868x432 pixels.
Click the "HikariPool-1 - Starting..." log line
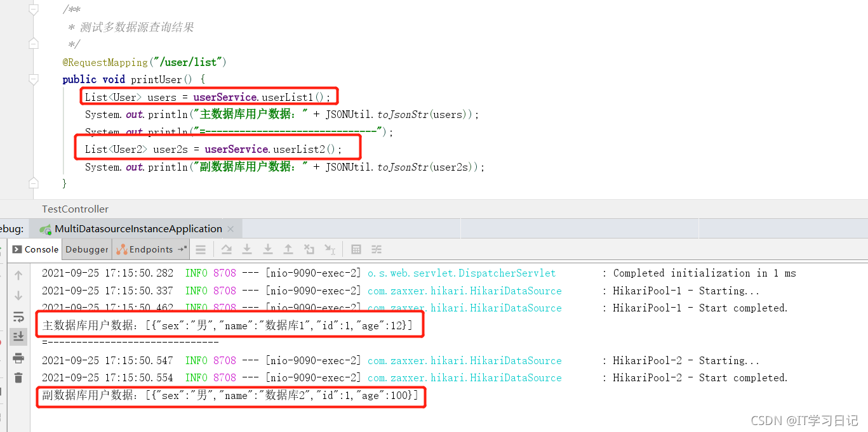click(401, 291)
